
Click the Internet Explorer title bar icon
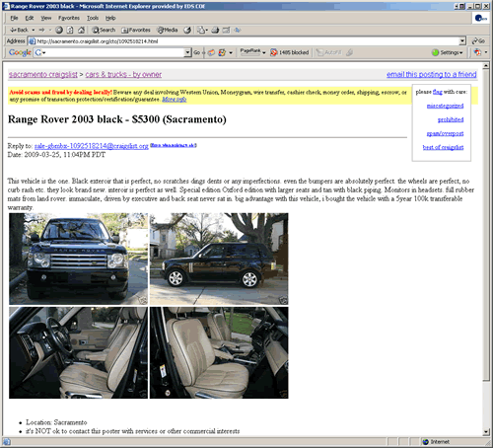(x=6, y=6)
